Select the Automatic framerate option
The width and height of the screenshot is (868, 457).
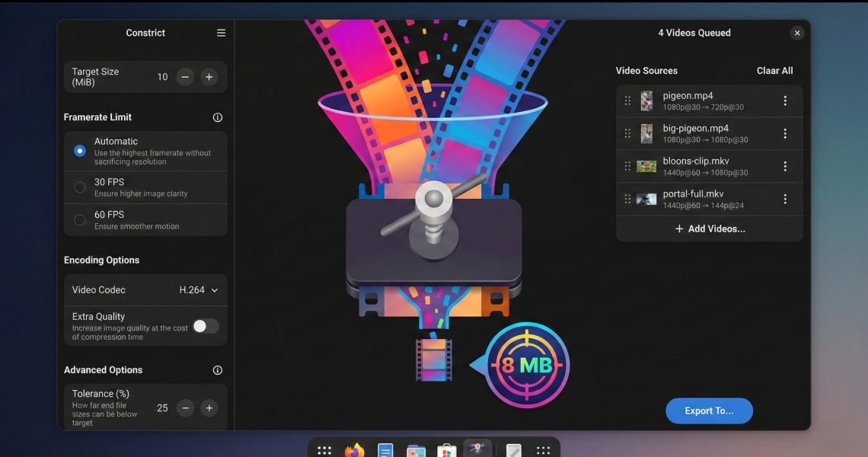tap(80, 151)
